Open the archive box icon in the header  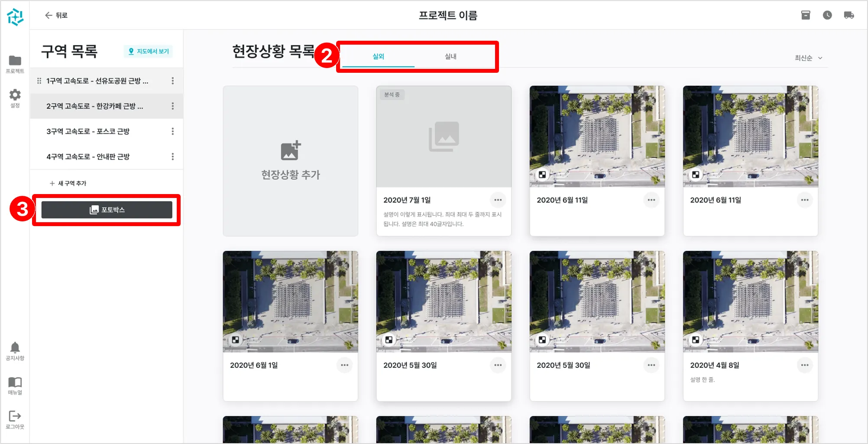[x=806, y=15]
